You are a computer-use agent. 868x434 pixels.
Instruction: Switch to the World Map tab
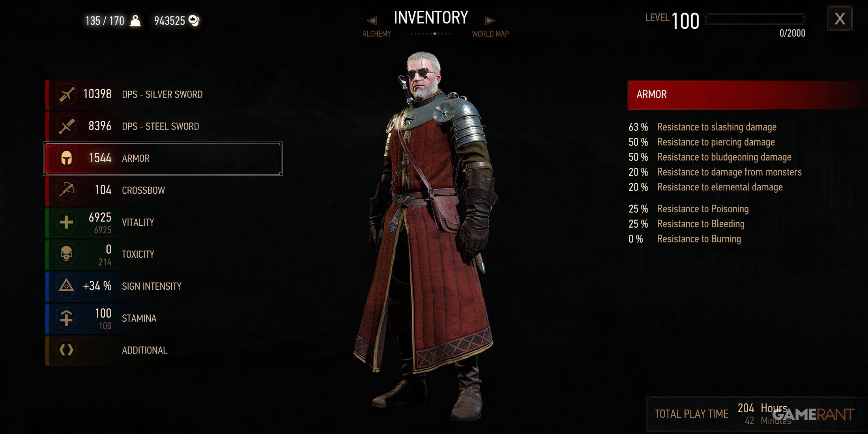[x=490, y=34]
